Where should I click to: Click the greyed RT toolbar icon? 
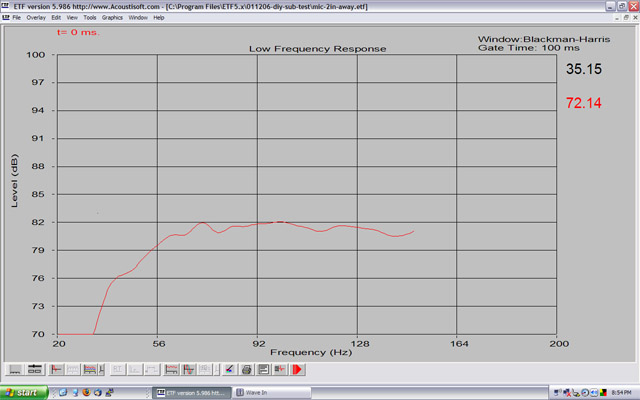click(x=118, y=369)
